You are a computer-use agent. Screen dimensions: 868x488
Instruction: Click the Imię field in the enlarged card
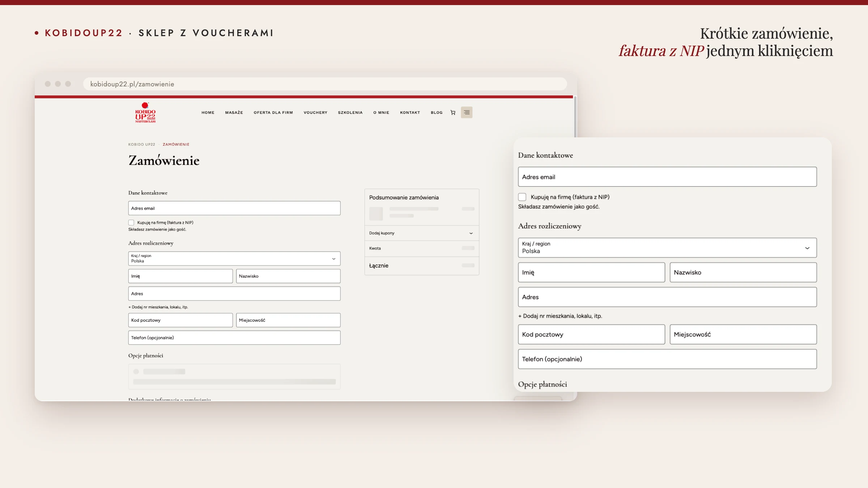(x=591, y=272)
